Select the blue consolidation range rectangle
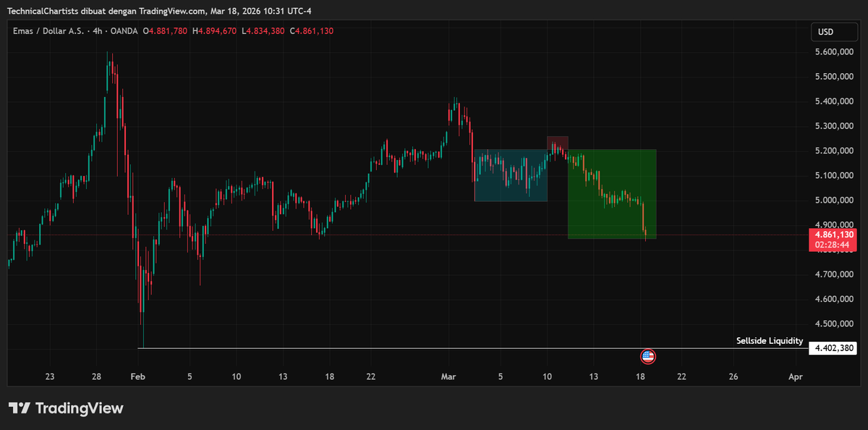This screenshot has height=430, width=868. (510, 175)
